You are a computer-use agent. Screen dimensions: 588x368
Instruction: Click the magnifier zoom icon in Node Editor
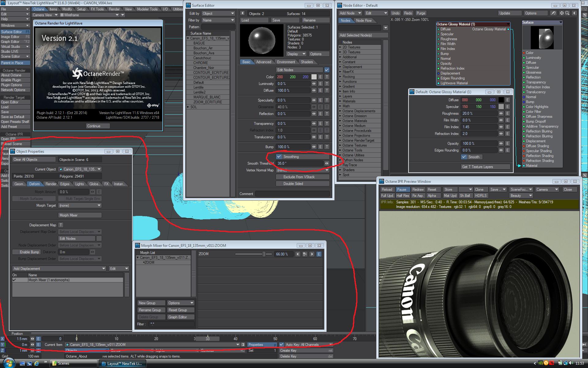click(567, 13)
